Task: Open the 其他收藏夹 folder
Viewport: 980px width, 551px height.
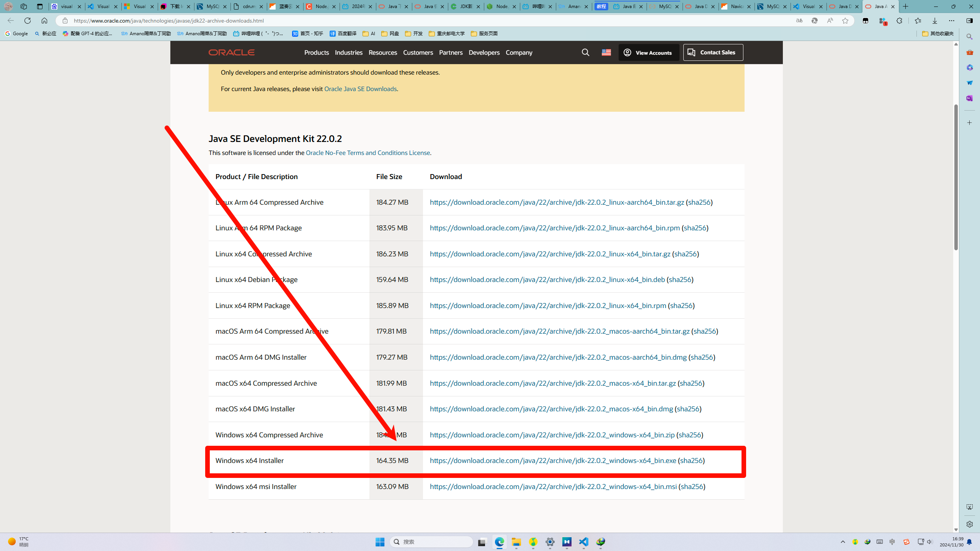Action: 938,34
